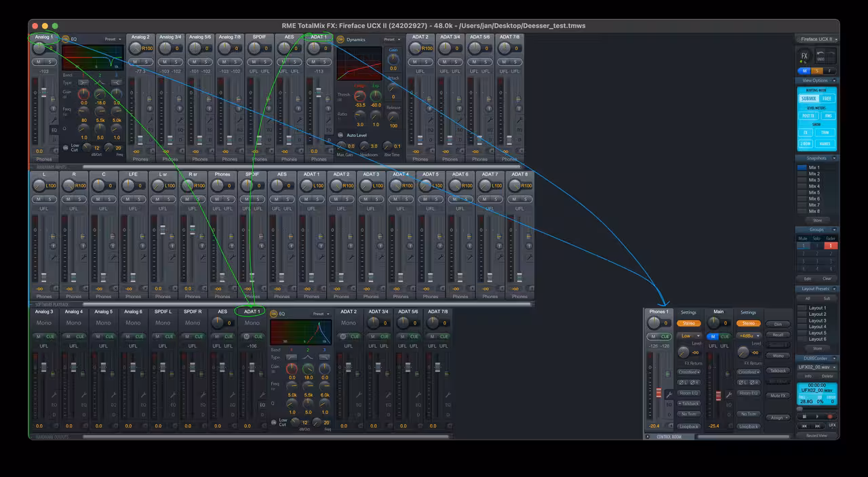Open EQ on Analog 4 hardware output
868x477 pixels.
tap(84, 405)
